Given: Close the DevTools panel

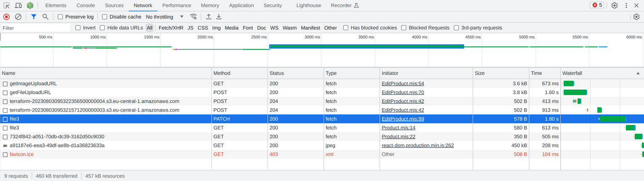Looking at the screenshot, I should (x=636, y=5).
